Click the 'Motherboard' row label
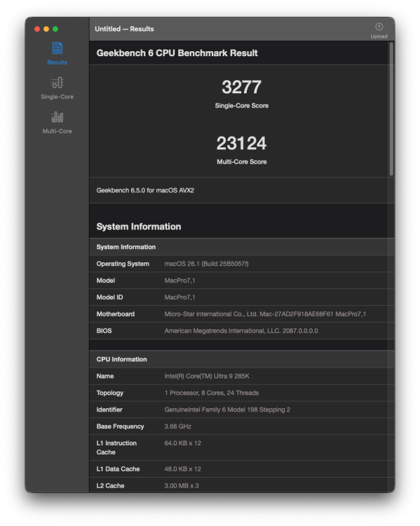The height and width of the screenshot is (526, 420). click(116, 314)
